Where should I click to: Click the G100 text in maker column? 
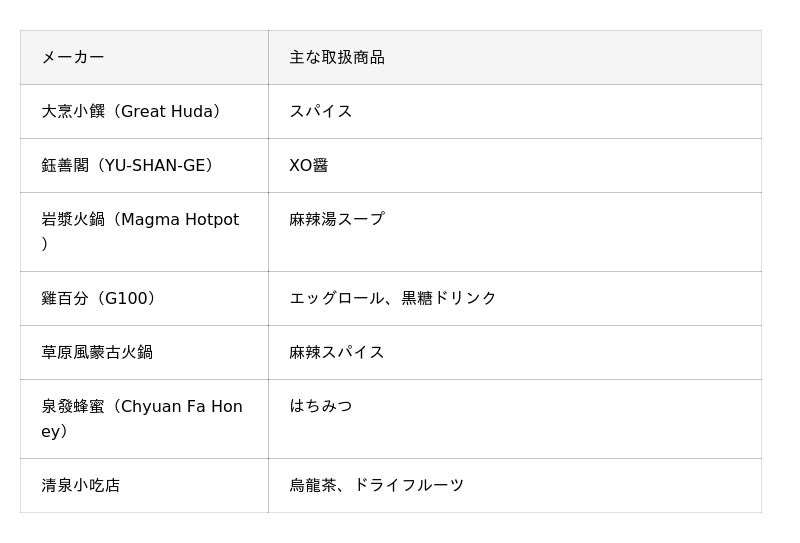pyautogui.click(x=126, y=298)
